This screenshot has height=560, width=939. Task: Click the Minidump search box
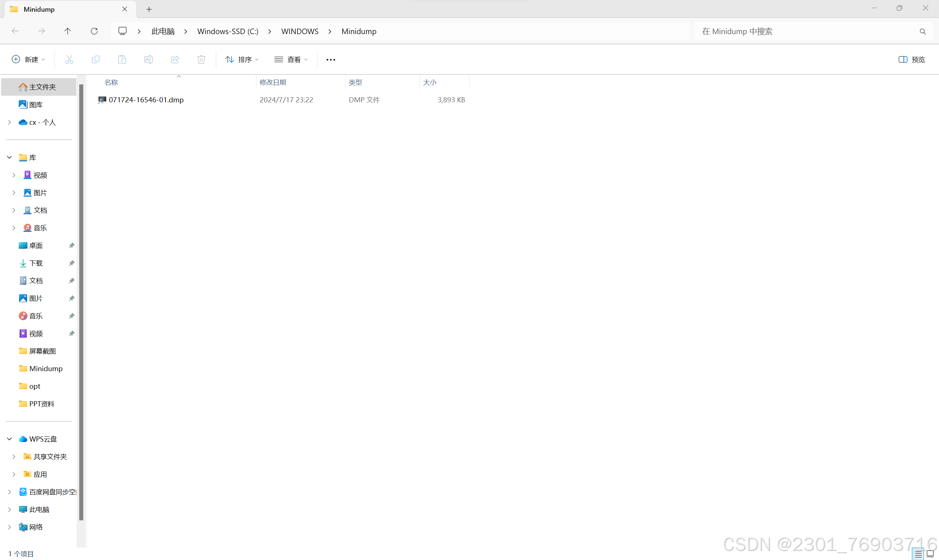(x=808, y=31)
